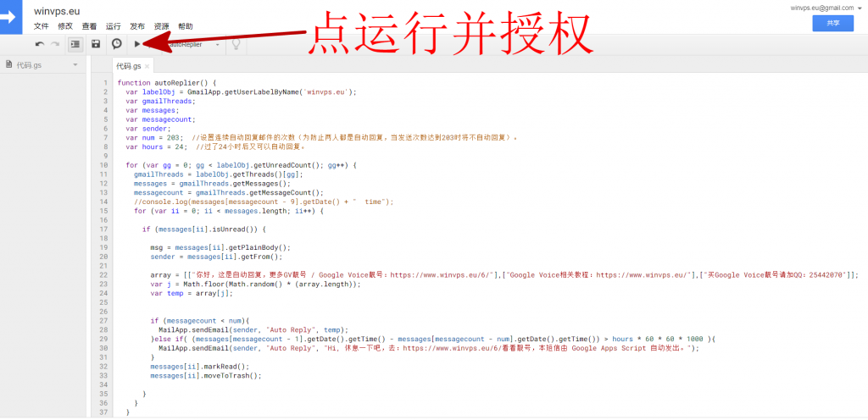Open the winvps.eu@gmail.com account menu

[826, 8]
